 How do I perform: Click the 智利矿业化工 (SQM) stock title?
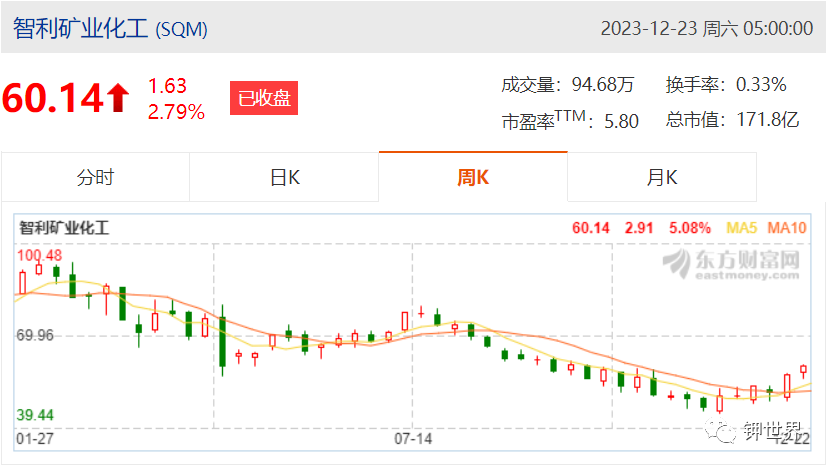click(110, 28)
